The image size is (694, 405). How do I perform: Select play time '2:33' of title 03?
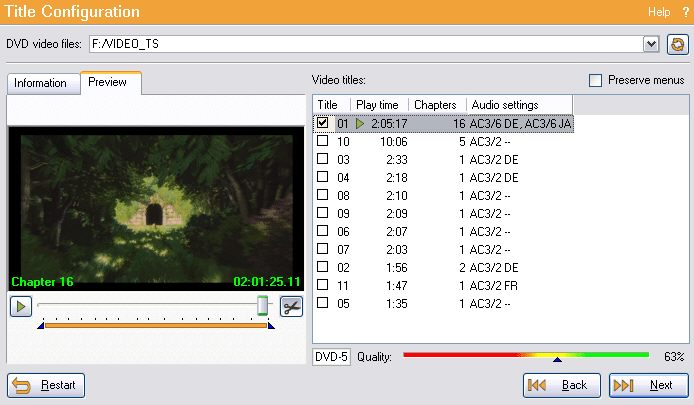(397, 160)
